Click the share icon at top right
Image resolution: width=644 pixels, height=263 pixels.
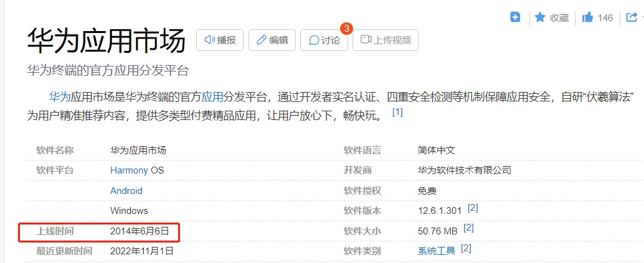631,17
